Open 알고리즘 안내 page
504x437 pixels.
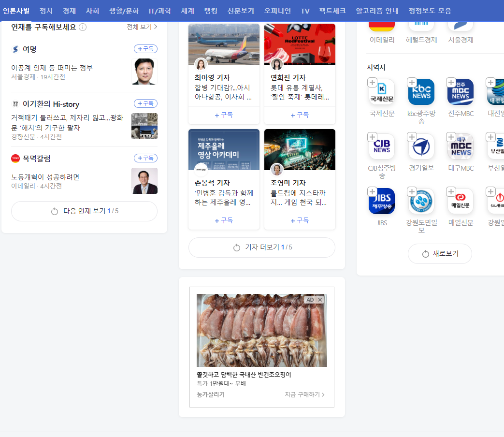click(x=377, y=11)
